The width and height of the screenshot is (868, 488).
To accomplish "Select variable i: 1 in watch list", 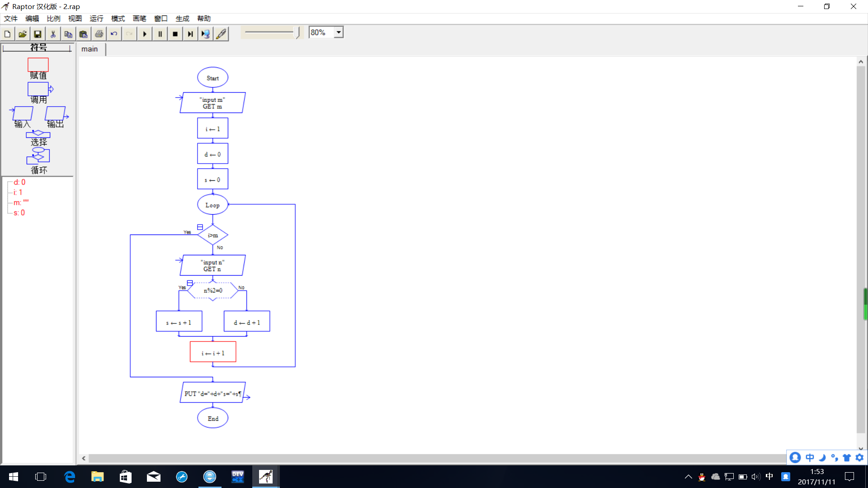I will click(x=18, y=192).
